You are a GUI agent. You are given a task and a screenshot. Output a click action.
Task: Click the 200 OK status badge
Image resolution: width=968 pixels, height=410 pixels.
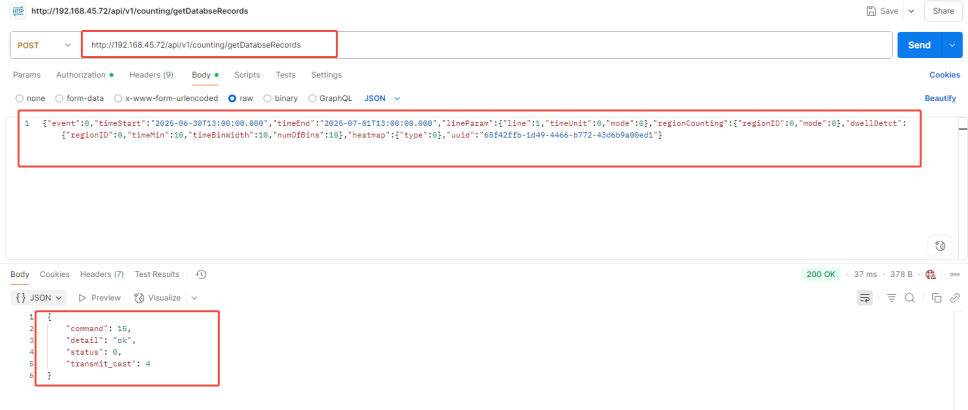[820, 274]
